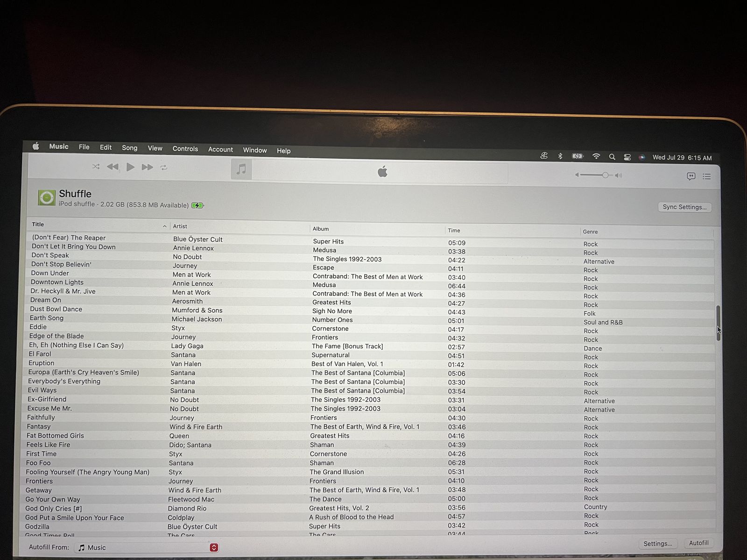Open the Song menu
Screen dimensions: 747x560
point(130,148)
